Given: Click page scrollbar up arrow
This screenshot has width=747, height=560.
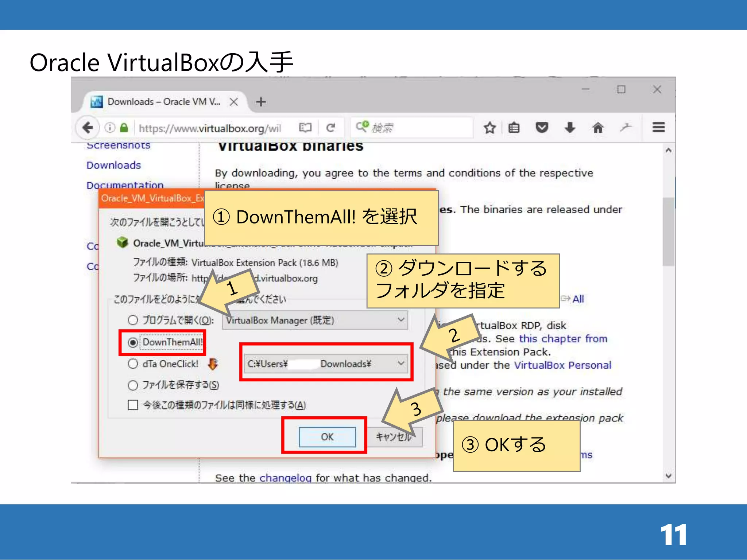Looking at the screenshot, I should point(668,150).
